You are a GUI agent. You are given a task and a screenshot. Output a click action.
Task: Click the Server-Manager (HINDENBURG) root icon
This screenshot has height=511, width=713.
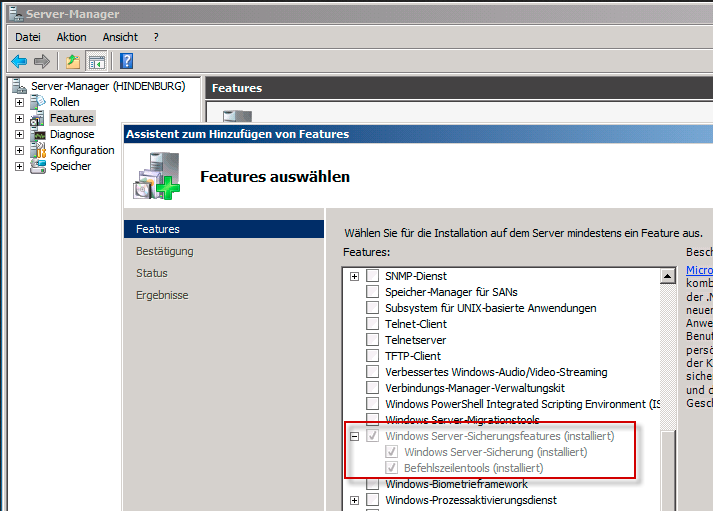(20, 86)
